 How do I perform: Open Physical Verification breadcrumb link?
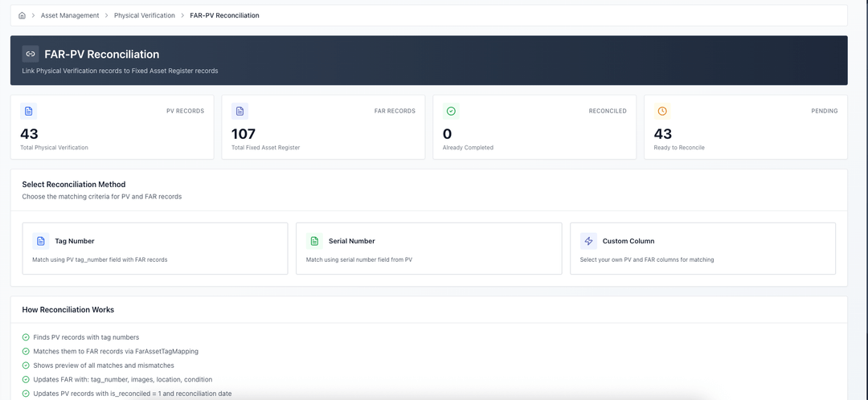pos(145,15)
